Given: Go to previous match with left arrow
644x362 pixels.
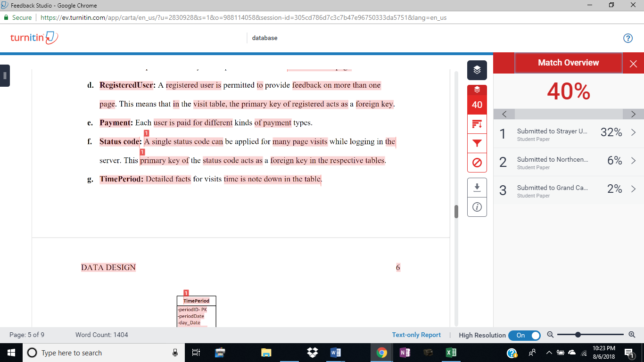Looking at the screenshot, I should coord(504,114).
